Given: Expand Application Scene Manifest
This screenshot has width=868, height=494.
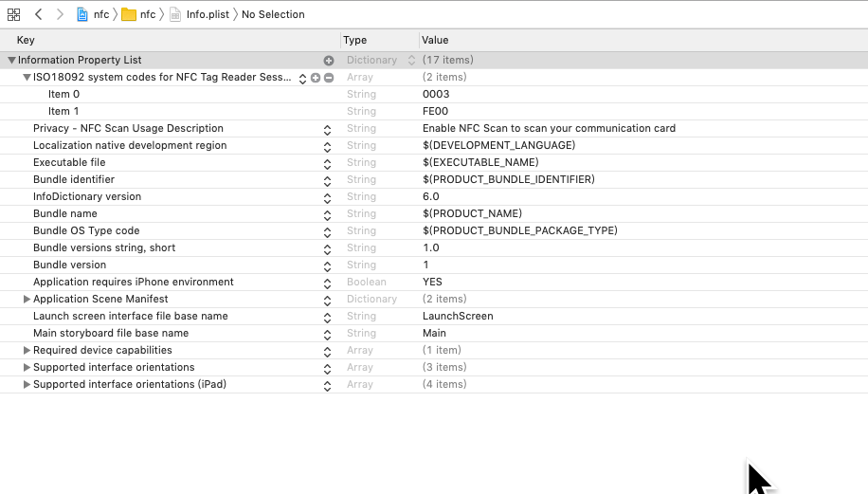Looking at the screenshot, I should tap(27, 300).
